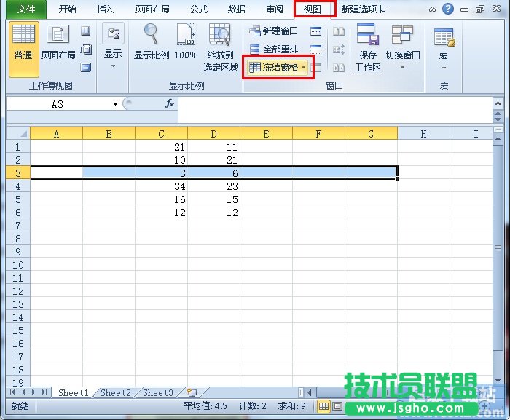Image resolution: width=510 pixels, height=420 pixels.
Task: Toggle Normal view button in status bar
Action: (x=323, y=406)
